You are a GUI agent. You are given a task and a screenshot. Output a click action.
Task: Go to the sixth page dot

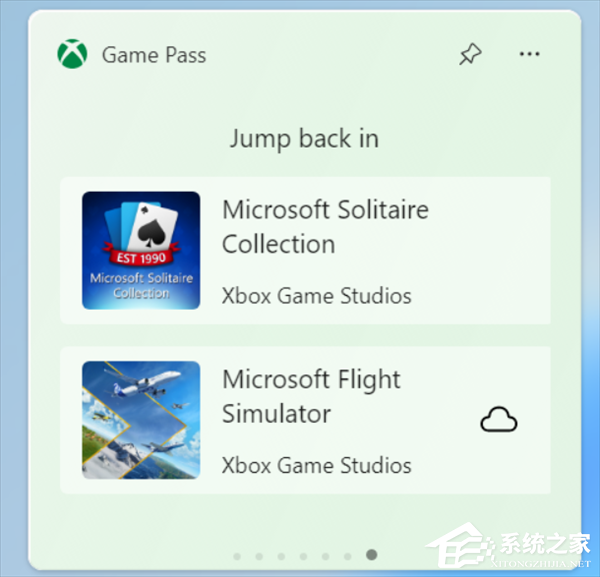(x=348, y=556)
